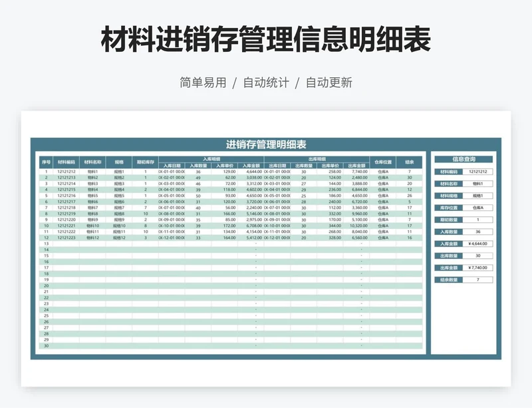The width and height of the screenshot is (532, 408).
Task: Click the 库存位置 query value 仓库A
Action: click(x=477, y=208)
